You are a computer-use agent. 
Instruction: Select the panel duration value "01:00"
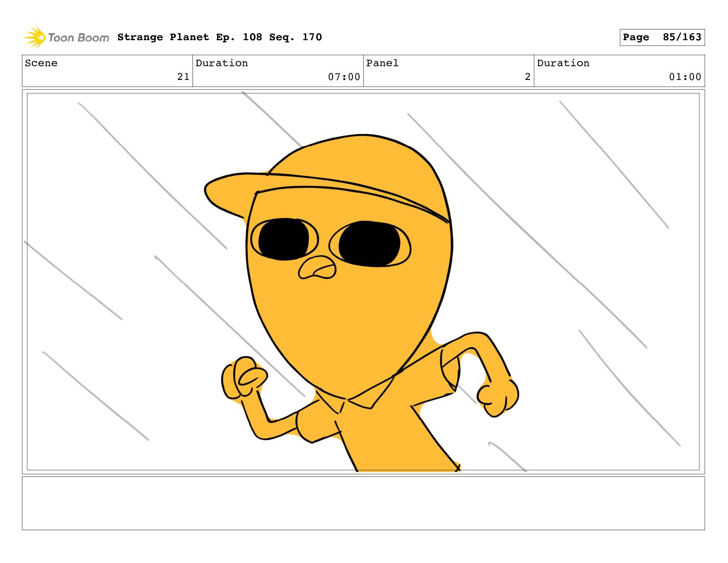[685, 77]
